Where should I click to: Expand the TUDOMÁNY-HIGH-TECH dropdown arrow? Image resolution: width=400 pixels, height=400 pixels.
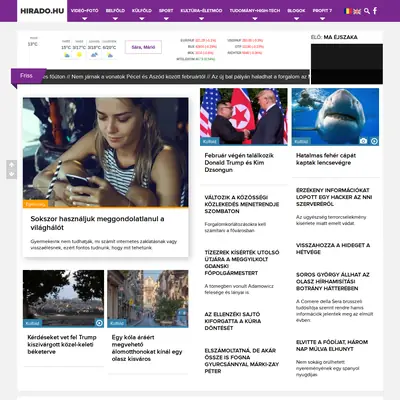click(255, 19)
